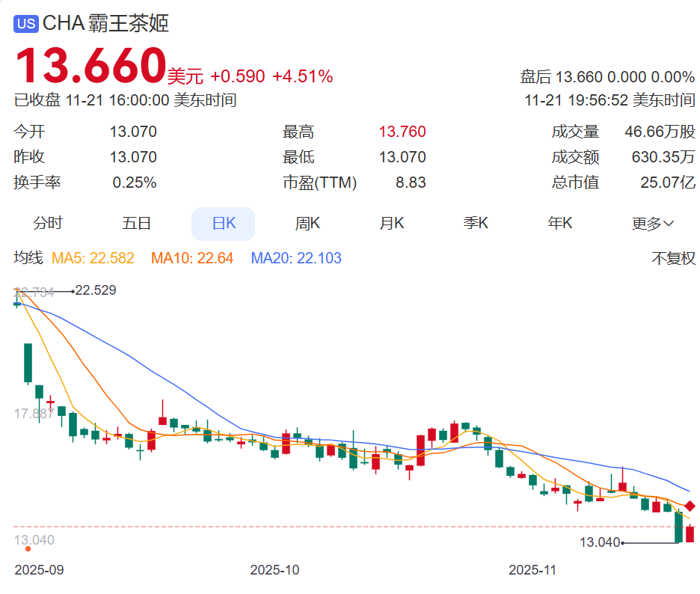This screenshot has width=700, height=594.
Task: Expand the 更多 dropdown menu
Action: [653, 223]
